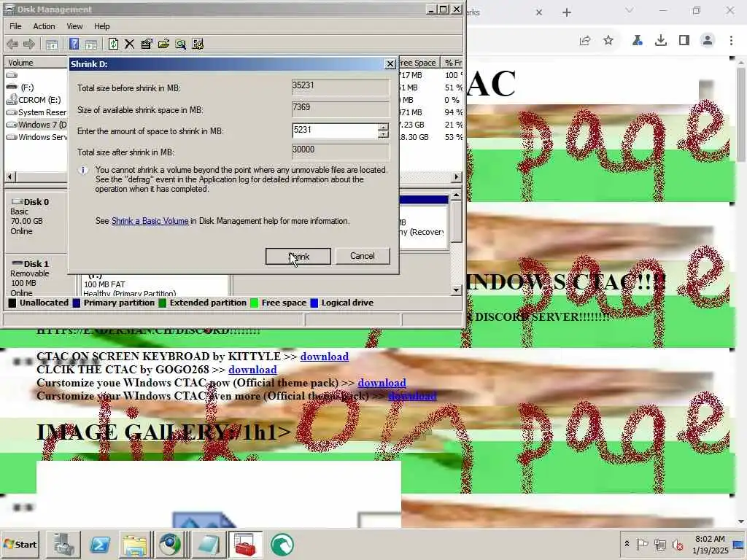
Task: Select the Windows Server volume row
Action: 36,136
